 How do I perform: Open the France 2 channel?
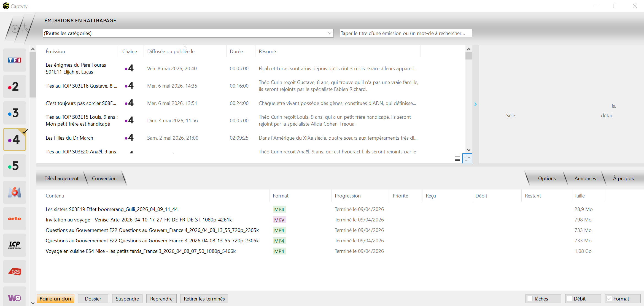point(15,86)
